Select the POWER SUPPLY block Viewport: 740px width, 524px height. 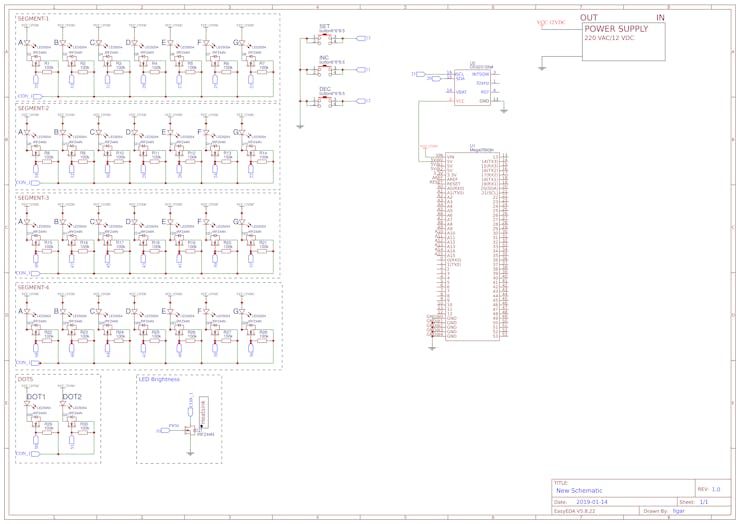(622, 40)
